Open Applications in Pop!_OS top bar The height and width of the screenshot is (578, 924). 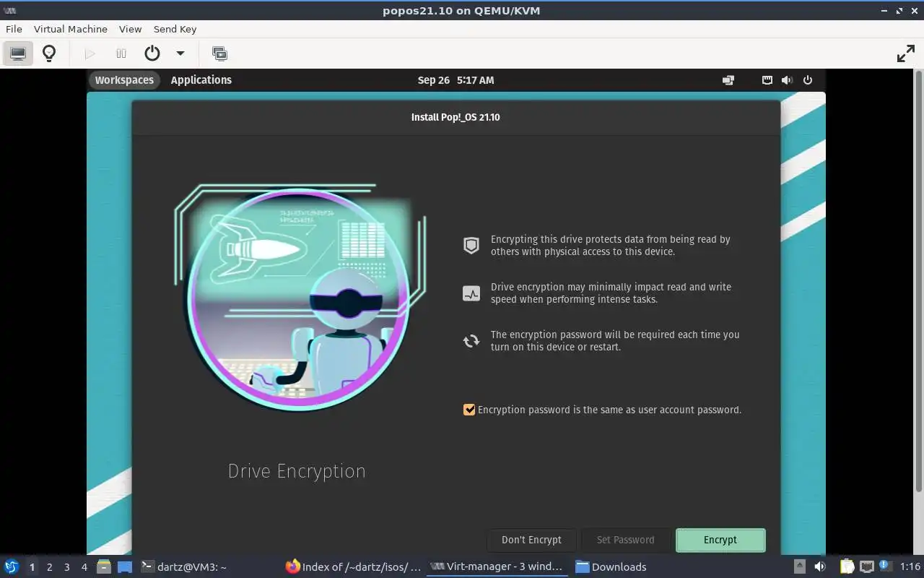201,80
